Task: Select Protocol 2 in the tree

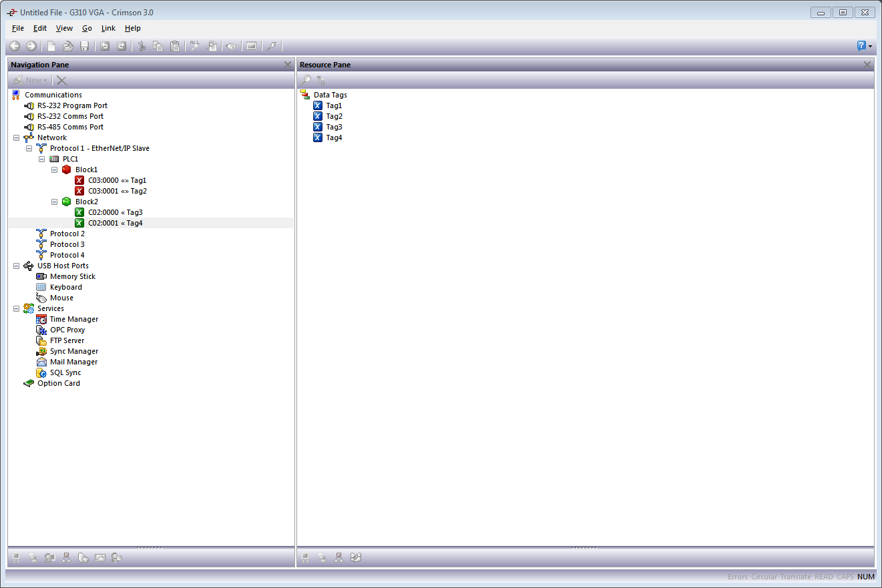Action: (67, 234)
